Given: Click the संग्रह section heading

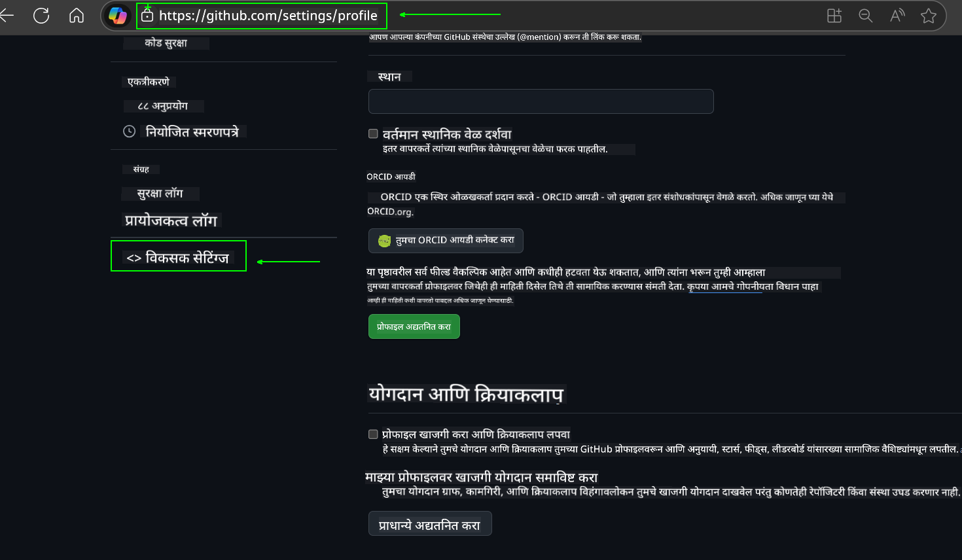Looking at the screenshot, I should point(141,169).
